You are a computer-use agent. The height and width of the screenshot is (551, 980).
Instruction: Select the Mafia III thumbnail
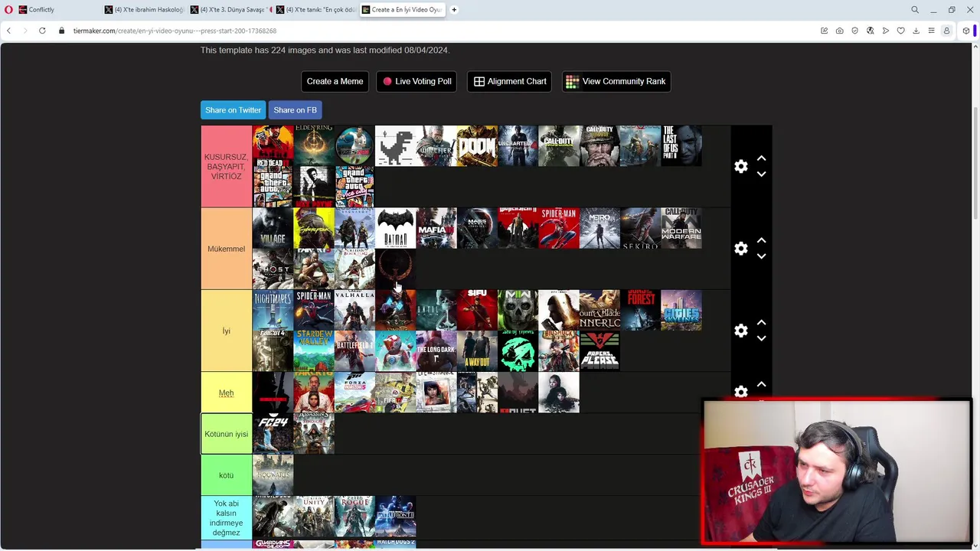click(436, 228)
